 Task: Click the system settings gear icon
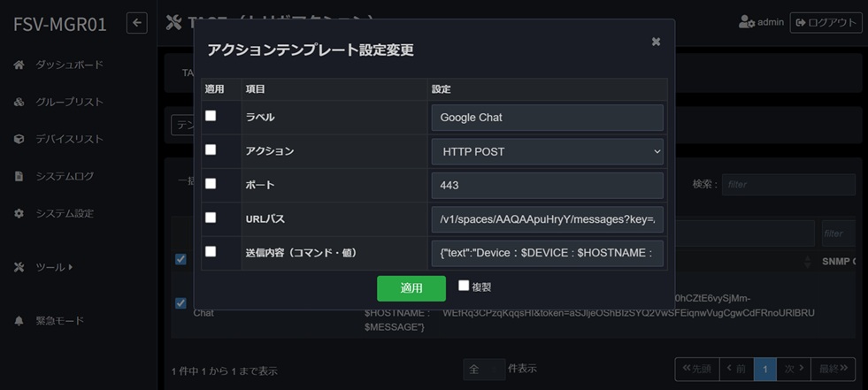(19, 213)
